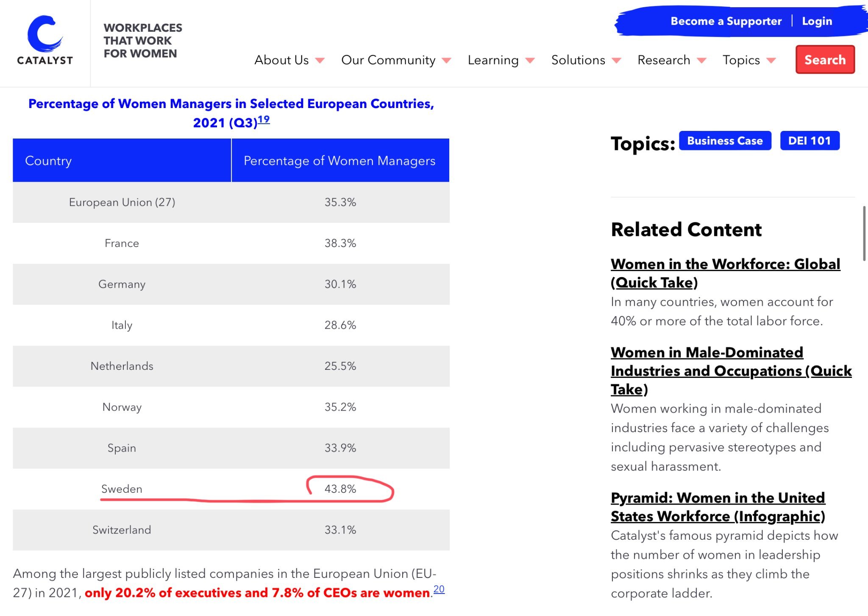Expand the Learning dropdown arrow
Image resolution: width=868 pixels, height=616 pixels.
tap(530, 61)
